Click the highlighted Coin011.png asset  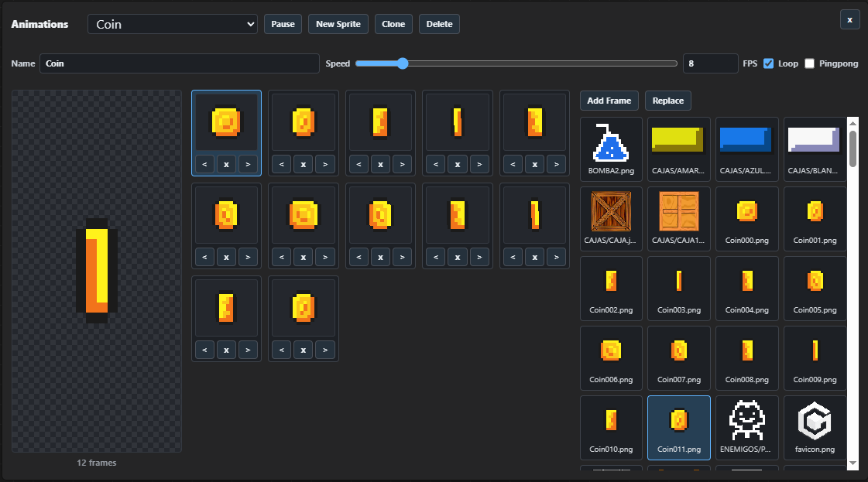pyautogui.click(x=678, y=428)
